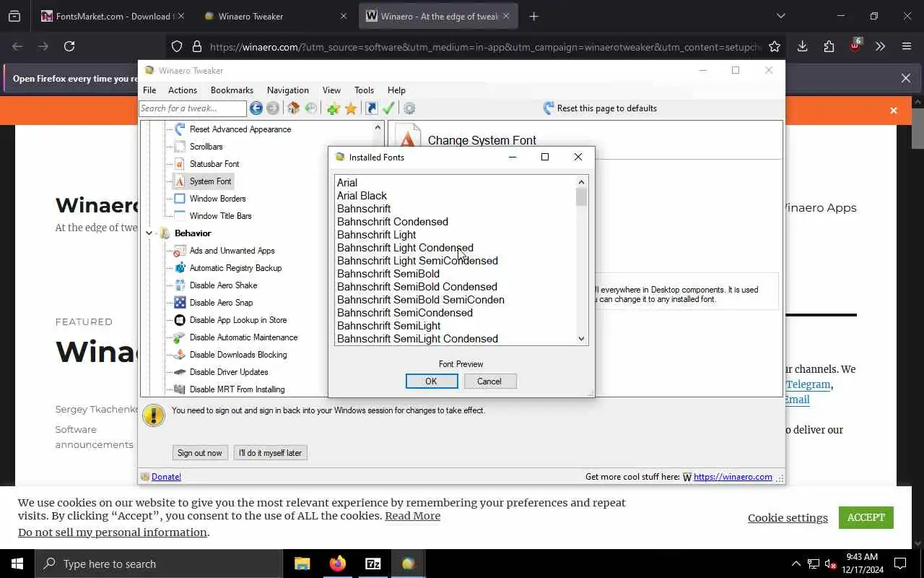This screenshot has height=578, width=924.
Task: Click the green checkmark toolbar icon
Action: point(388,108)
